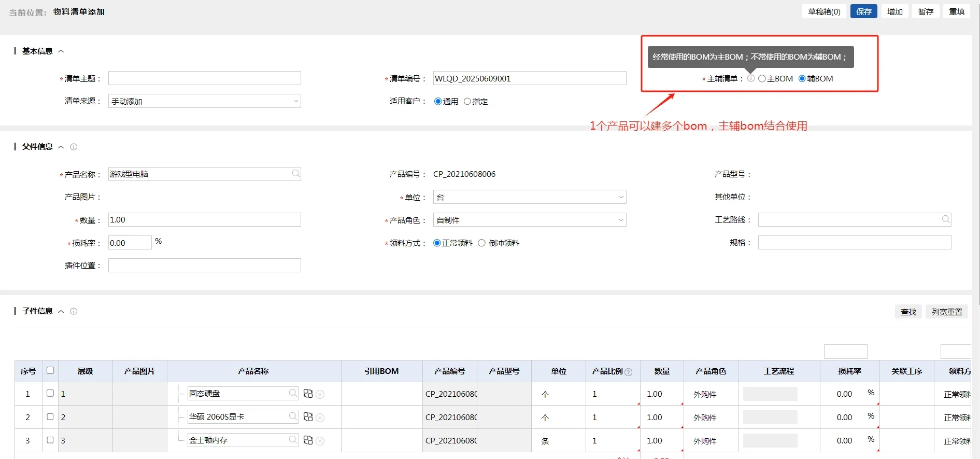Click the info icon beside 主辅清单
This screenshot has width=980, height=459.
(751, 78)
